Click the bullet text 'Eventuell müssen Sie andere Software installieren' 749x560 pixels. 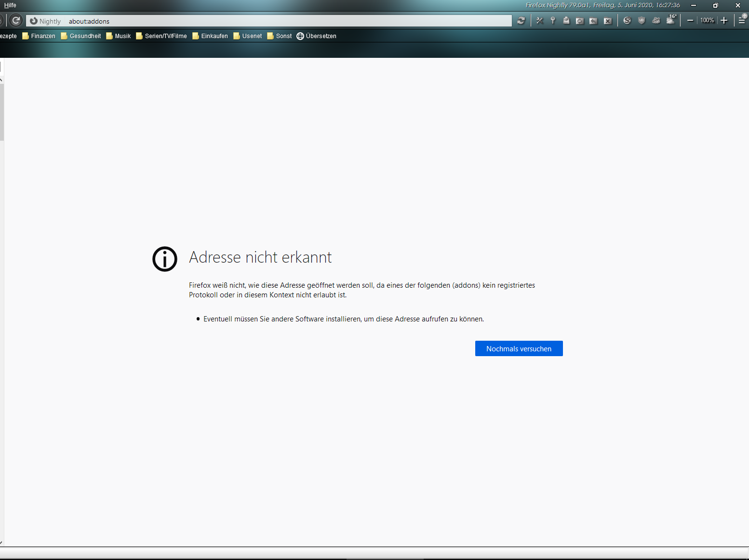(344, 319)
